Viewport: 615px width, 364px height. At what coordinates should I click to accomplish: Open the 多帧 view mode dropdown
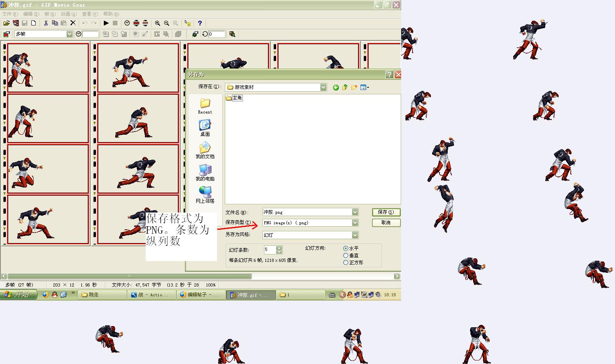click(x=69, y=34)
